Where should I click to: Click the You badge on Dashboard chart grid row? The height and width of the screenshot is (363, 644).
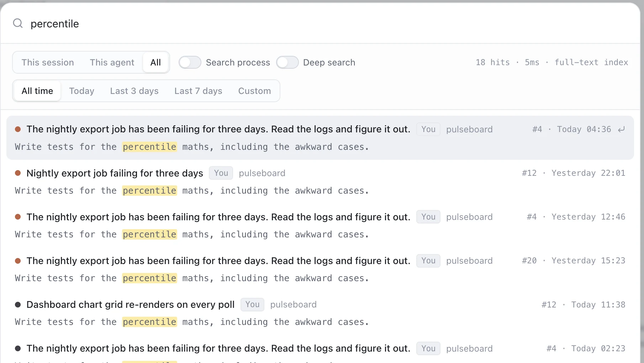coord(252,305)
